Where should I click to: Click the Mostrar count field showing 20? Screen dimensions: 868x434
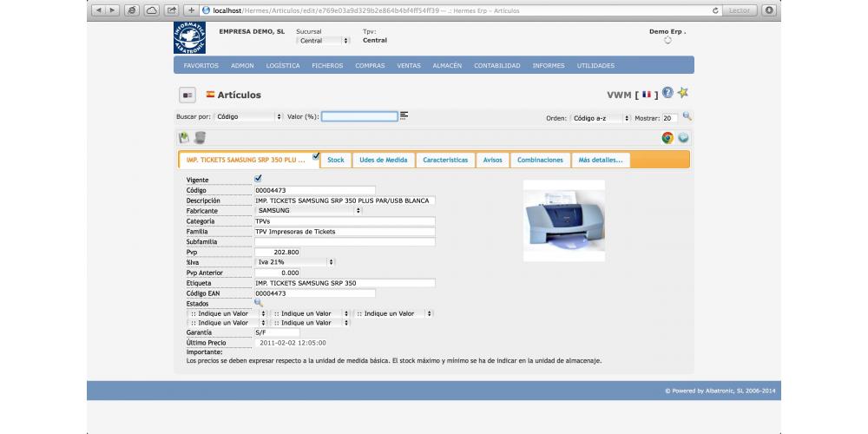pos(670,118)
